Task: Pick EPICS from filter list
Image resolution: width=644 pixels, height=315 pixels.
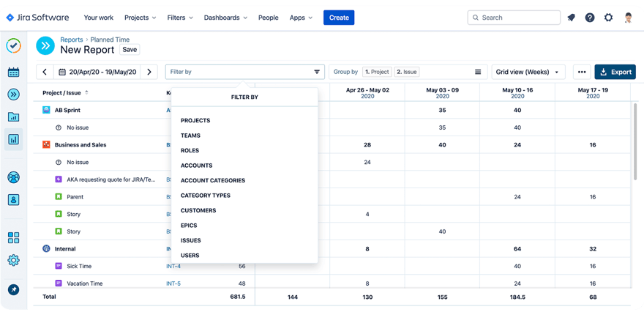Action: tap(189, 226)
